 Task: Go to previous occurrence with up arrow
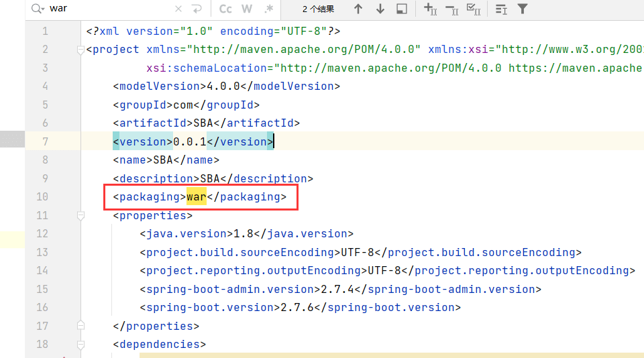coord(358,9)
